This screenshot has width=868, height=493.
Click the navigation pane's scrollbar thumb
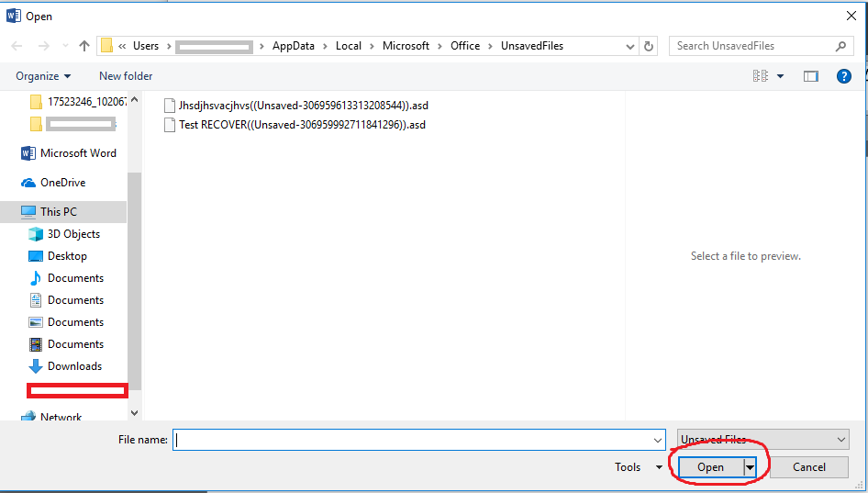[x=135, y=282]
